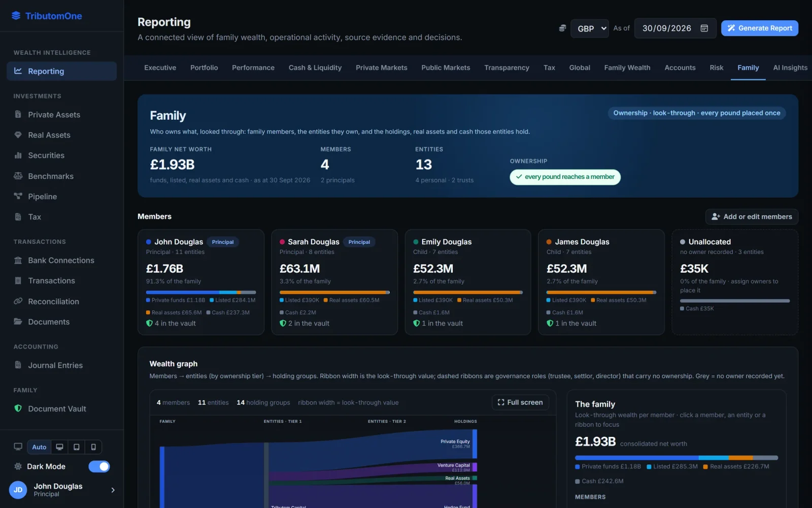Select the Auto layout mode
The image size is (812, 508).
[39, 447]
